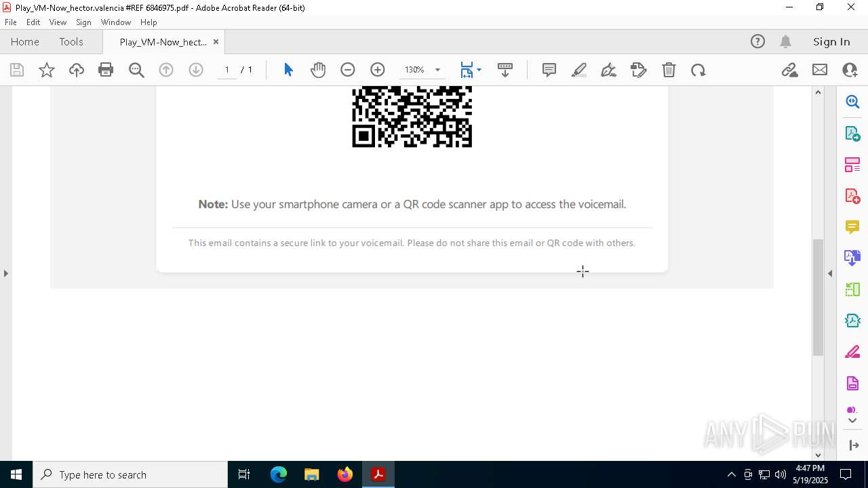The height and width of the screenshot is (488, 868).
Task: Open the File menu
Action: (11, 22)
